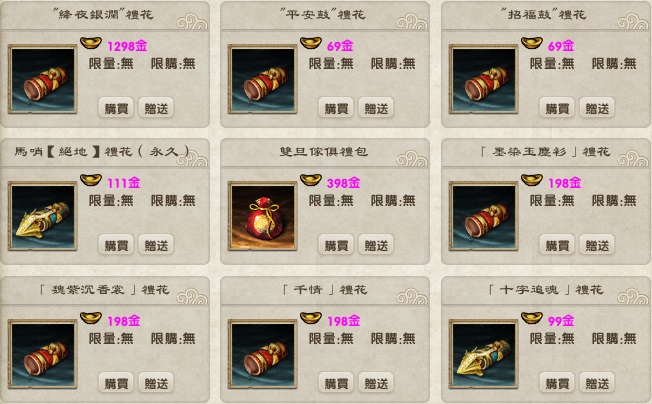Select the 十字追魂 golden item icon
This screenshot has width=652, height=404.
(483, 354)
